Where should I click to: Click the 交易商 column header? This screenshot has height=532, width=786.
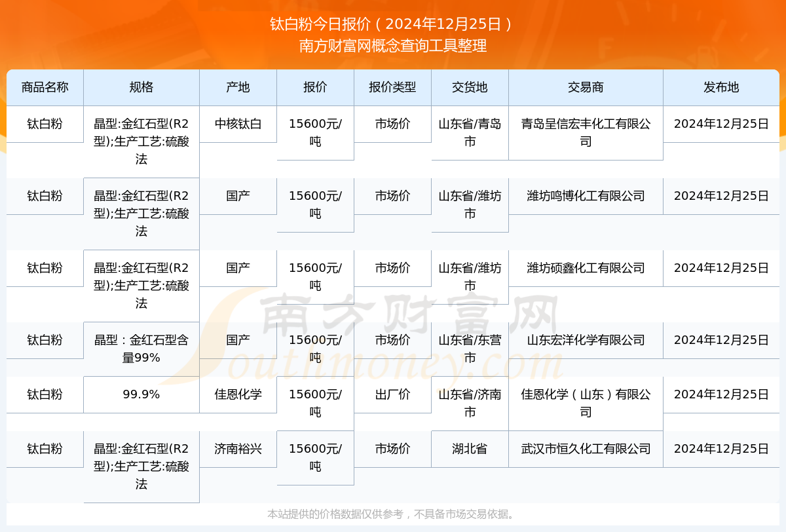(586, 87)
